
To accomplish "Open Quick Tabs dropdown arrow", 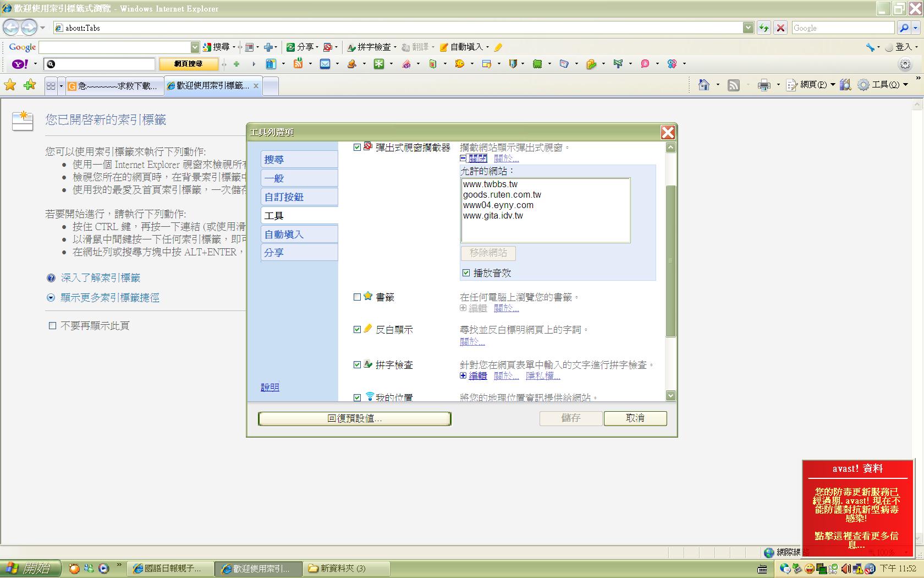I will point(61,86).
